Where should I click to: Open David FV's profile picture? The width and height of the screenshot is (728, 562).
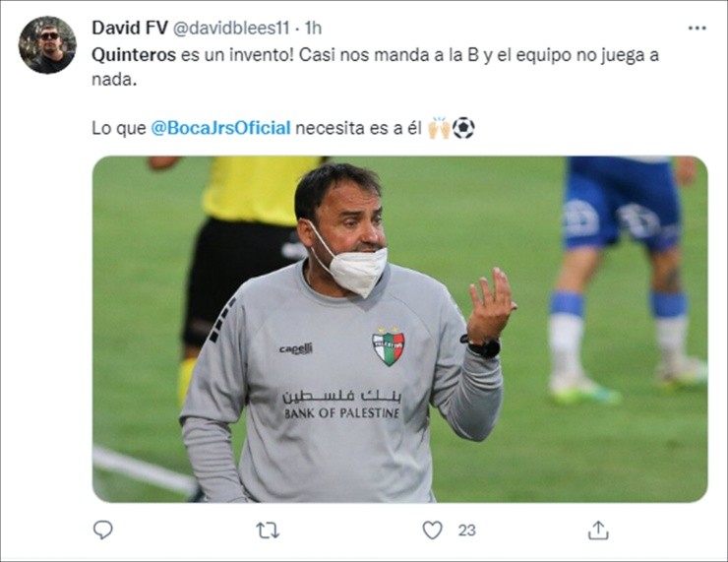click(47, 44)
